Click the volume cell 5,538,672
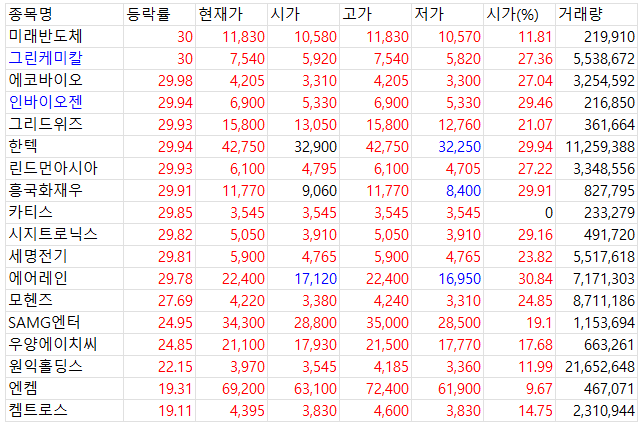This screenshot has width=642, height=428. [604, 59]
